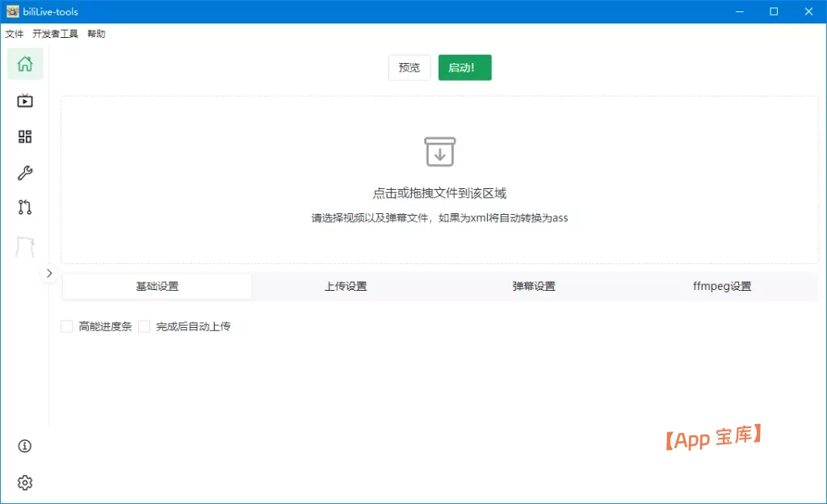This screenshot has width=827, height=504.
Task: Select the Home icon in the sidebar
Action: pyautogui.click(x=25, y=64)
